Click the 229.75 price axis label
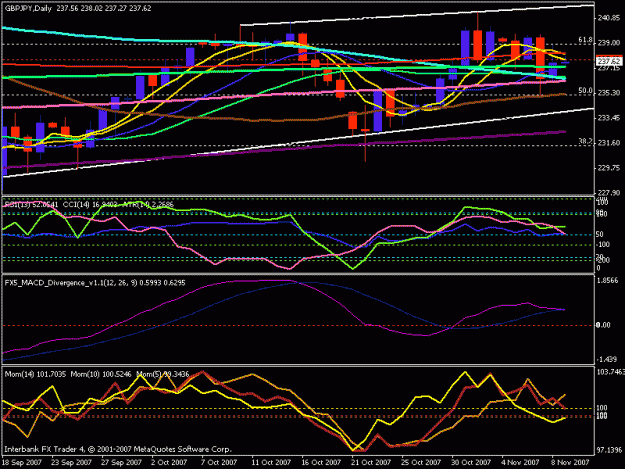The width and height of the screenshot is (625, 469). [x=609, y=168]
